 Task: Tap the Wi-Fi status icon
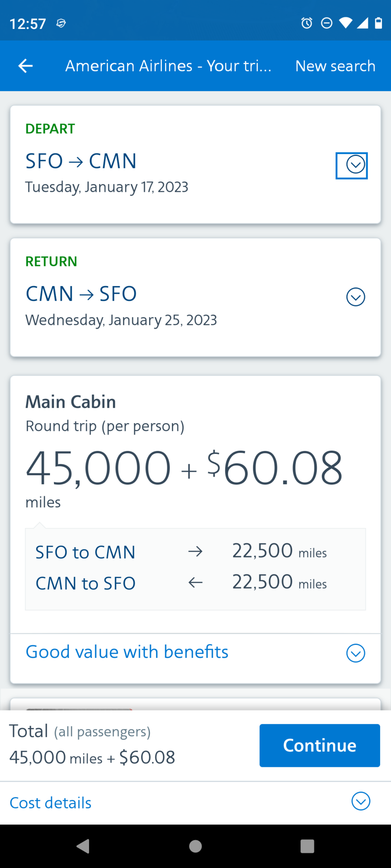[x=345, y=23]
